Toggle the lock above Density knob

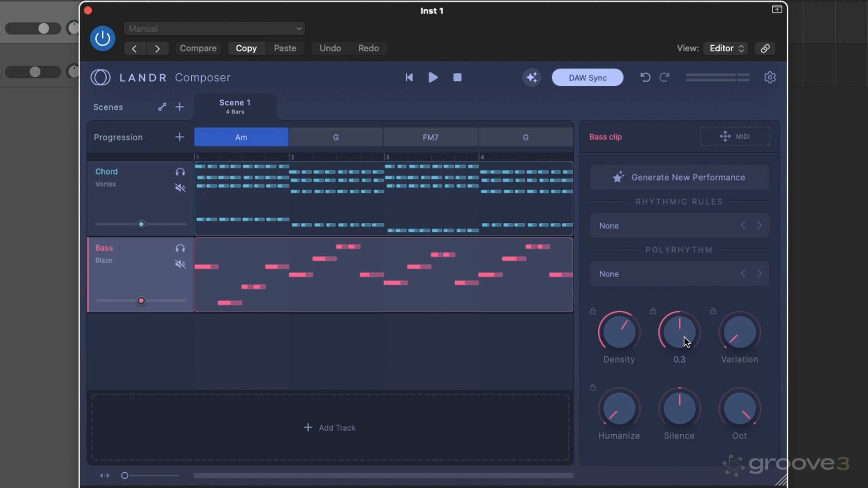[593, 311]
